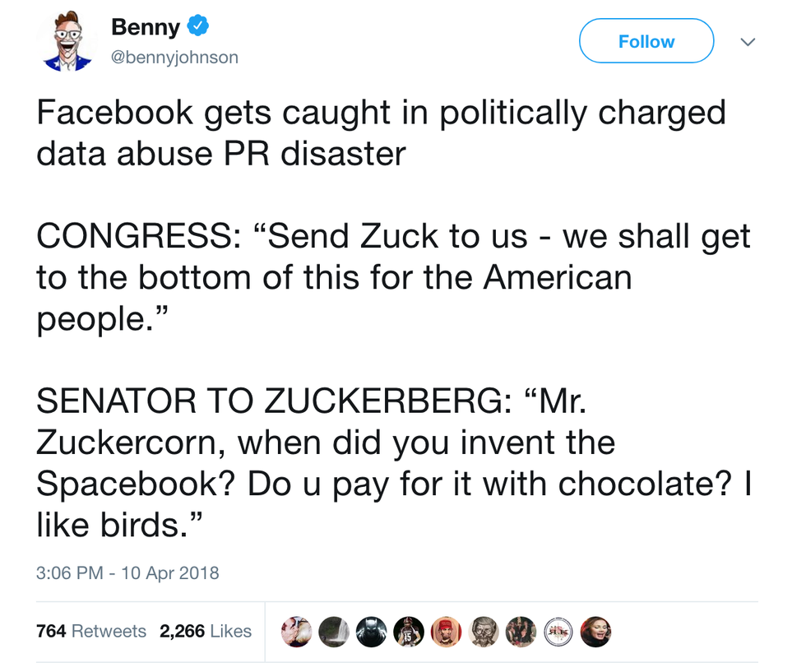Expand the tweet options chevron menu
806x672 pixels.
tap(747, 41)
